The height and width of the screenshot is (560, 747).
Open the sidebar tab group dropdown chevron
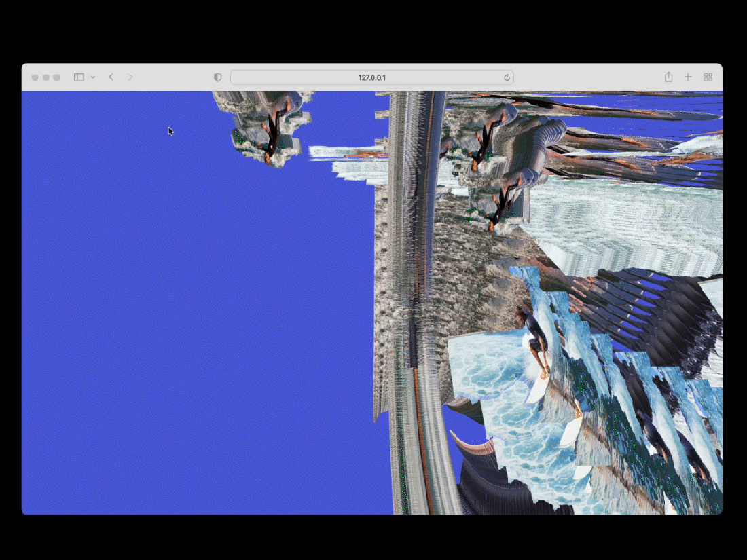point(93,77)
